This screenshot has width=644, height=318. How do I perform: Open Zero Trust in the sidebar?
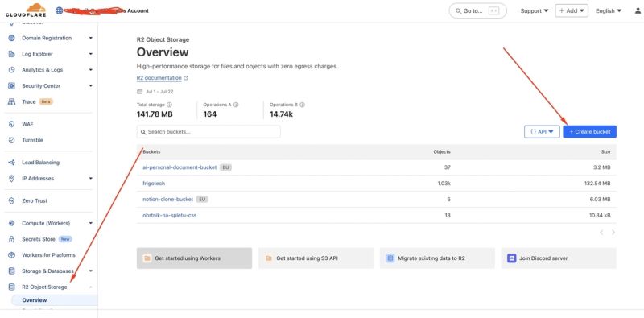(x=35, y=201)
